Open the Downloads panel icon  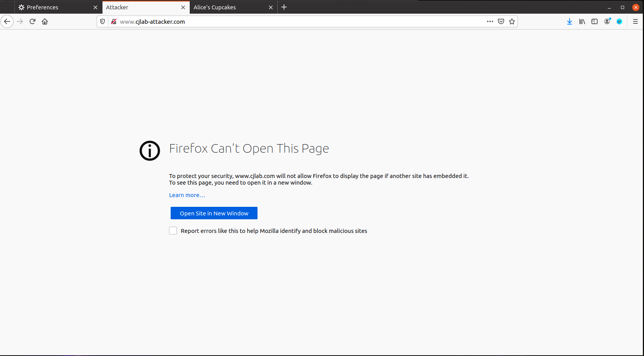point(570,21)
